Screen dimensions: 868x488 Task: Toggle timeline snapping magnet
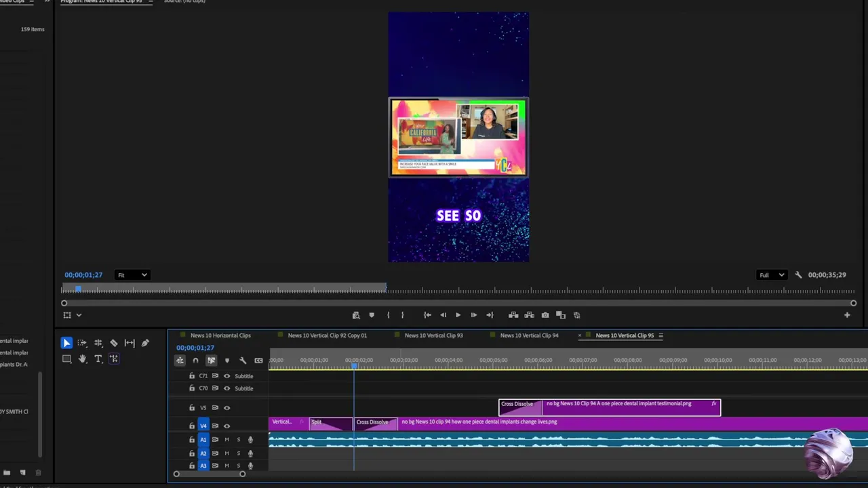tap(195, 361)
